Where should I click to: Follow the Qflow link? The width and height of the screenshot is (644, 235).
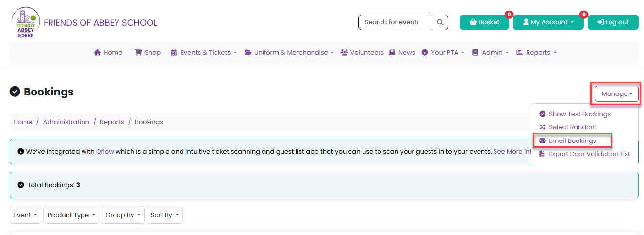(x=105, y=152)
